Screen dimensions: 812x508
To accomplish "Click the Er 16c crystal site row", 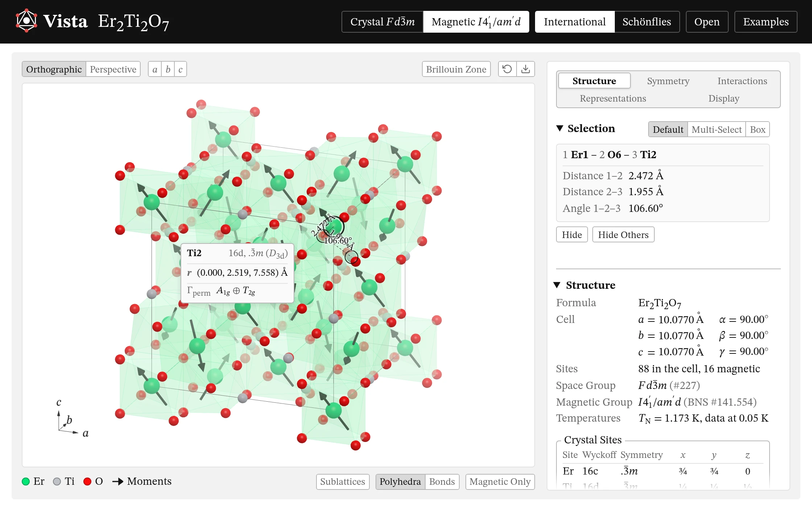I will (x=663, y=471).
